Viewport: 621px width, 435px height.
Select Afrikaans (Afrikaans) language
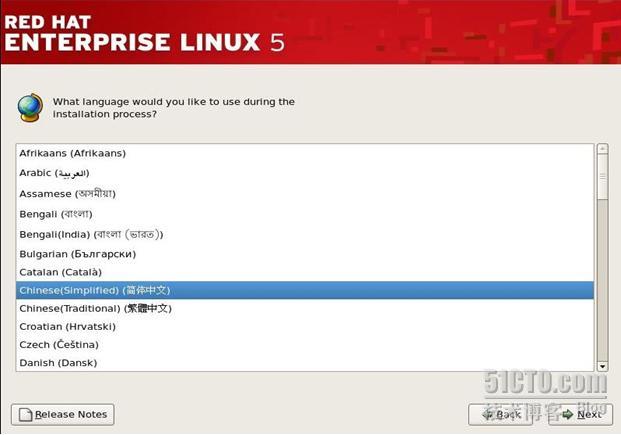click(305, 154)
